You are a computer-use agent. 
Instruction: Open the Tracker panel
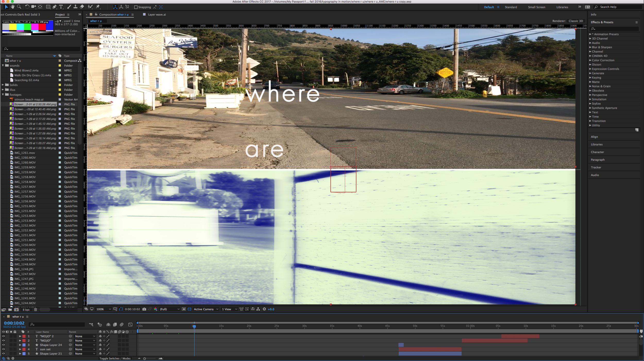[x=596, y=167]
